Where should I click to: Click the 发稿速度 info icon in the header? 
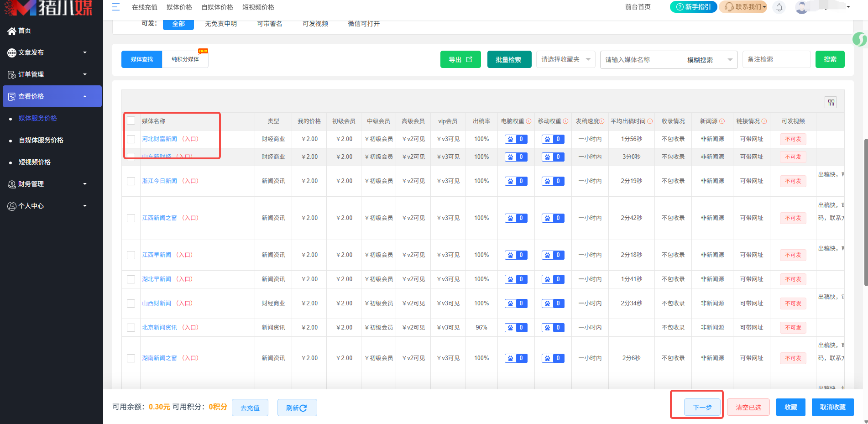coord(601,121)
